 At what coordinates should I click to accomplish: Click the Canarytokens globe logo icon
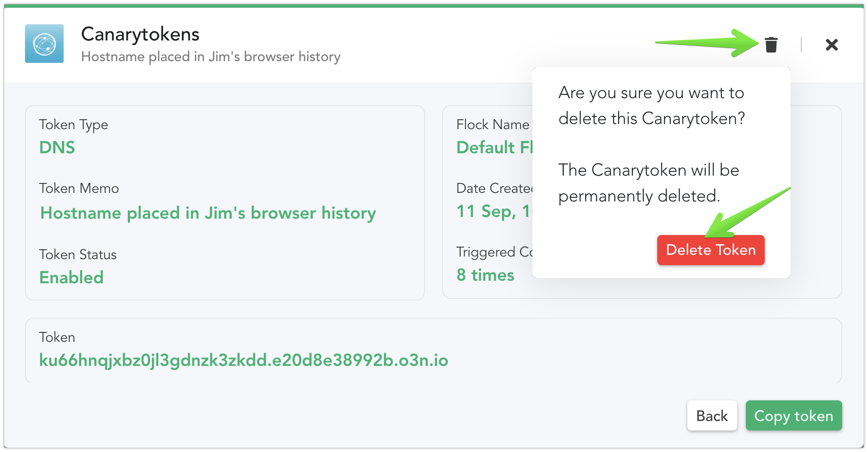(x=44, y=43)
